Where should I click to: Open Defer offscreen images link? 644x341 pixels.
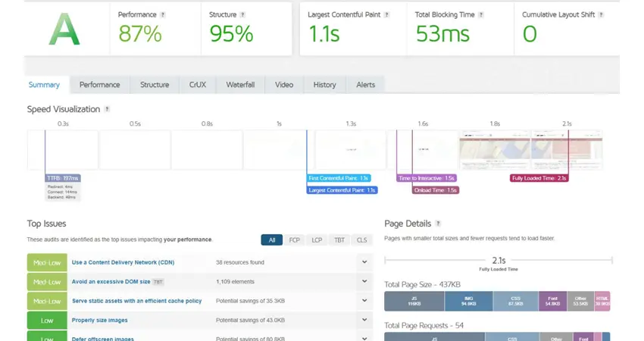click(x=103, y=339)
